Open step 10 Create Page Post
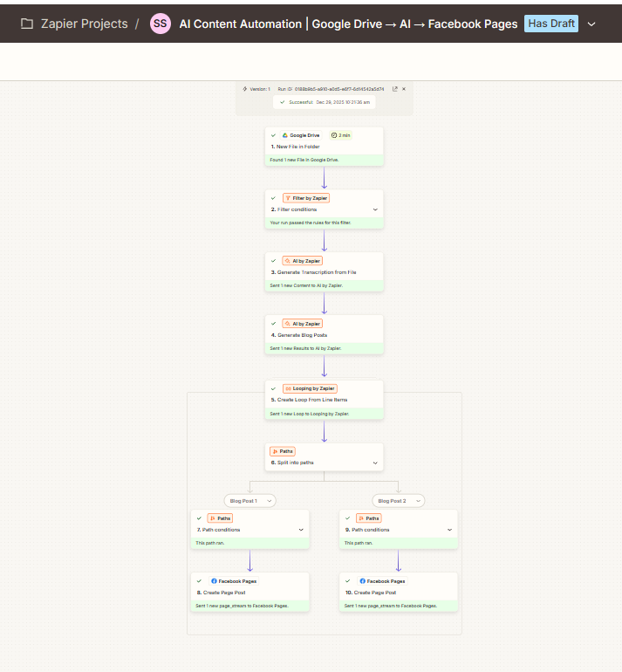The width and height of the screenshot is (622, 672). pyautogui.click(x=371, y=593)
